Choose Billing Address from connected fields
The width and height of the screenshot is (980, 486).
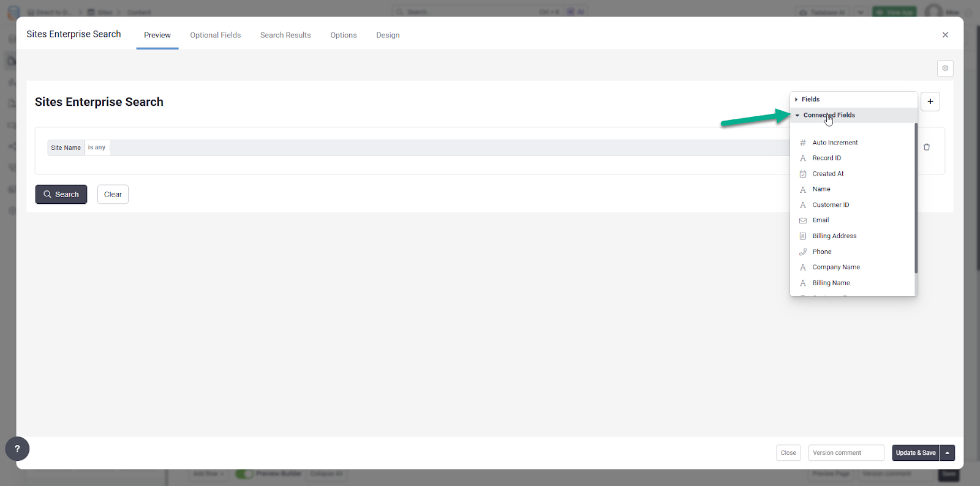834,236
